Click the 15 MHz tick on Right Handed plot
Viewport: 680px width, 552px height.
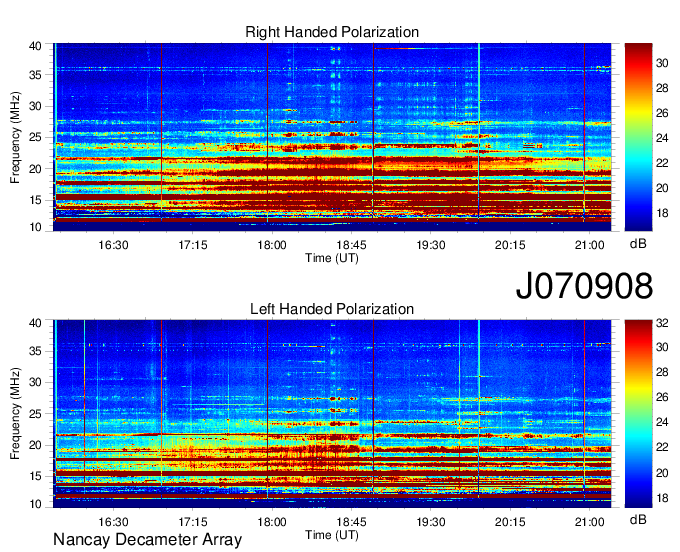pyautogui.click(x=36, y=200)
